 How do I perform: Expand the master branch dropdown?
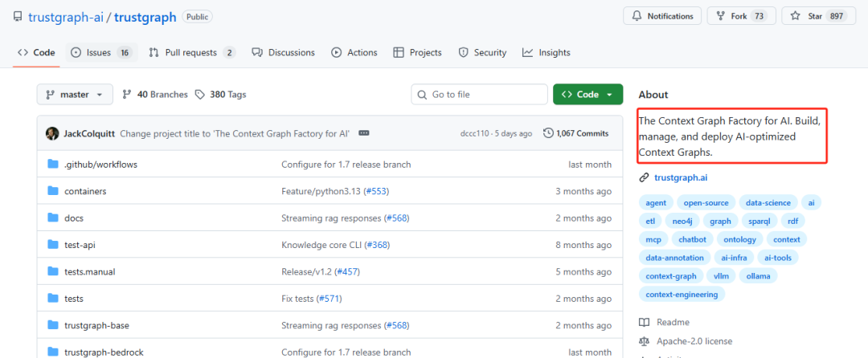point(75,95)
